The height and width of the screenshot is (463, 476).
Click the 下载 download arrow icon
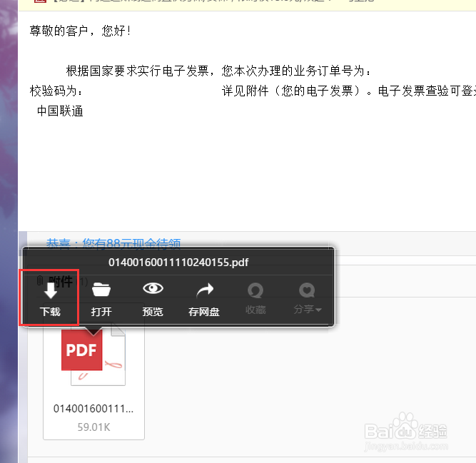tap(51, 290)
